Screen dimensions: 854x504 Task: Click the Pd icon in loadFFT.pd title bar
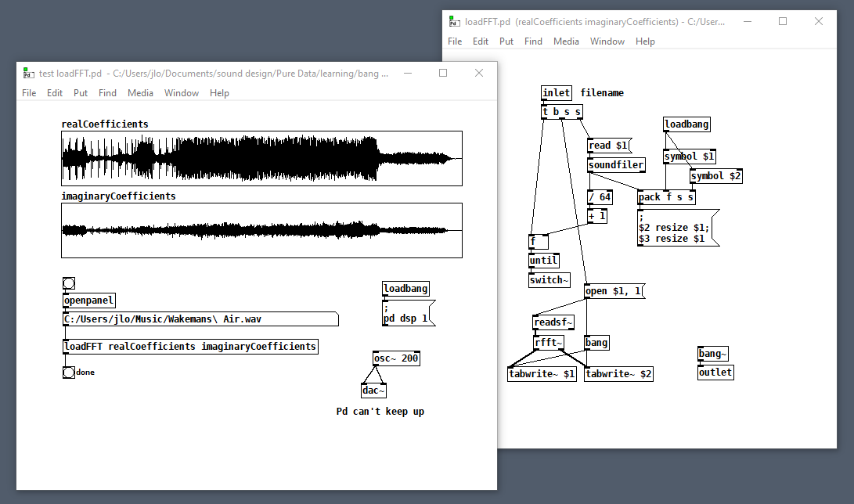coord(454,22)
